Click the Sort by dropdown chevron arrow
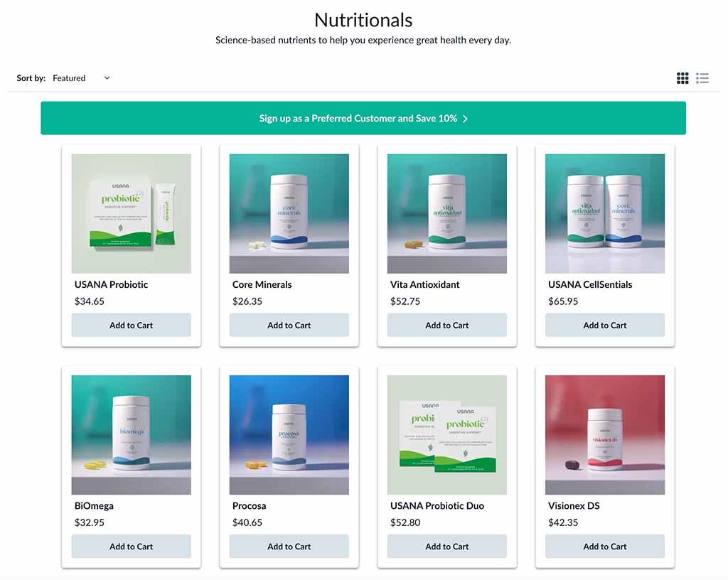 pos(107,78)
